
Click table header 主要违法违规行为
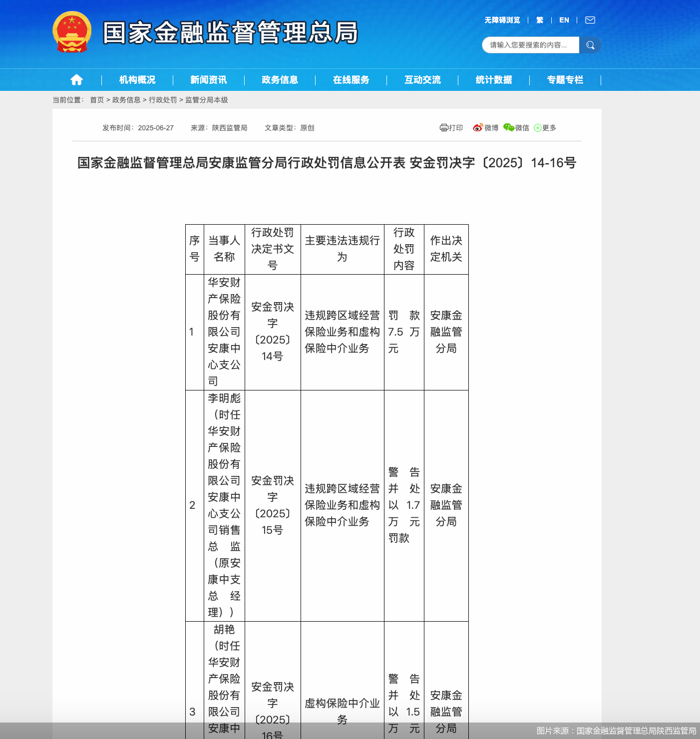coord(342,249)
